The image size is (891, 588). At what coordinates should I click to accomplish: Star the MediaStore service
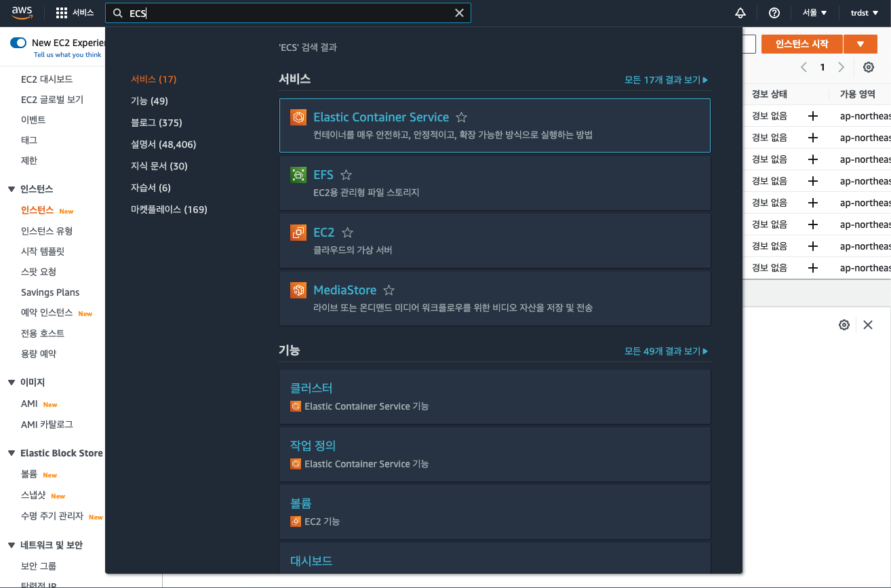click(x=389, y=290)
